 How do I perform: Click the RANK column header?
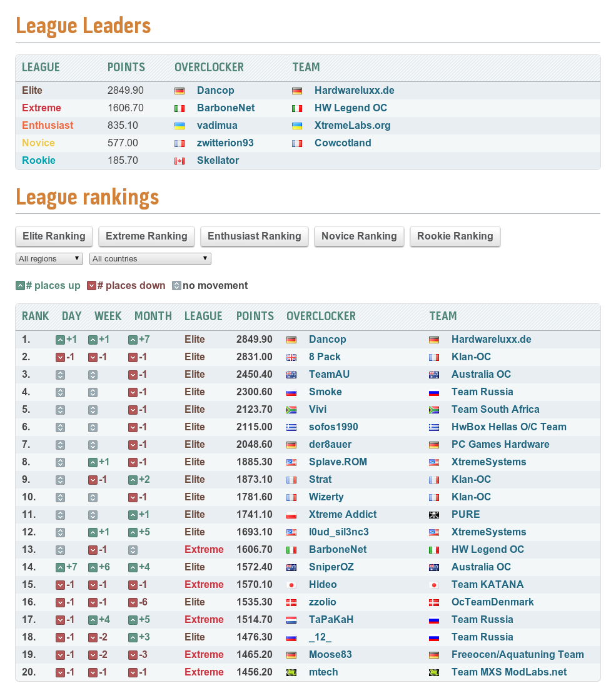click(x=35, y=316)
